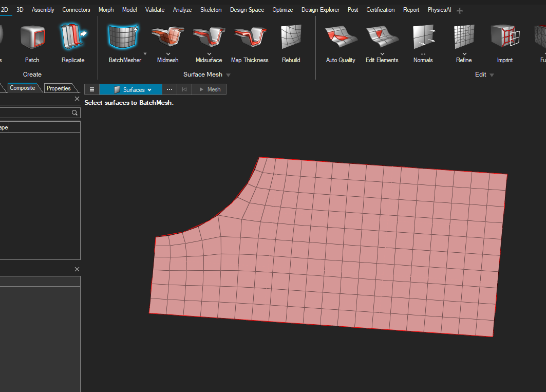
Task: Open the Report ribbon tab
Action: tap(411, 10)
